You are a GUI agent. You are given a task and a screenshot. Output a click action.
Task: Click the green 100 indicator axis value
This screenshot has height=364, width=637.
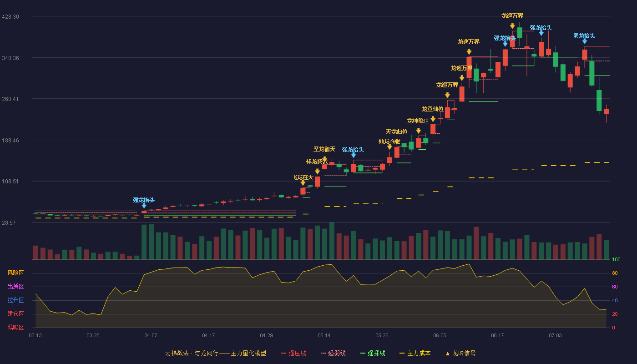click(x=616, y=260)
